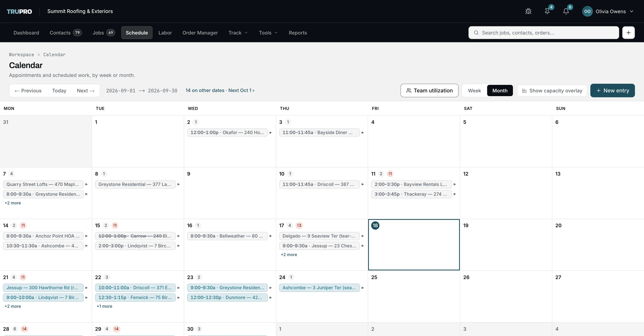Go to the Previous month
Viewport: 644px width, 336px height.
pyautogui.click(x=28, y=91)
